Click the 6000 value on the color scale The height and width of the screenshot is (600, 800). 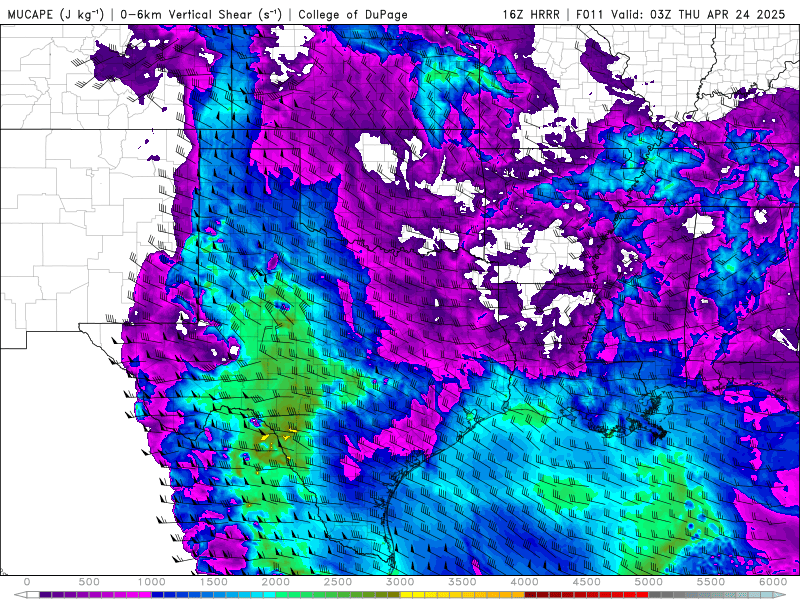tap(774, 582)
